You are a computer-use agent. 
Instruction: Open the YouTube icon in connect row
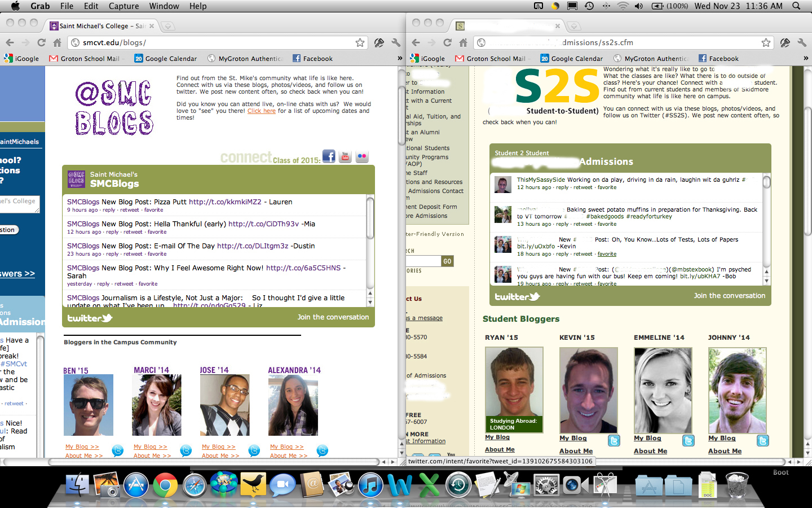[345, 156]
